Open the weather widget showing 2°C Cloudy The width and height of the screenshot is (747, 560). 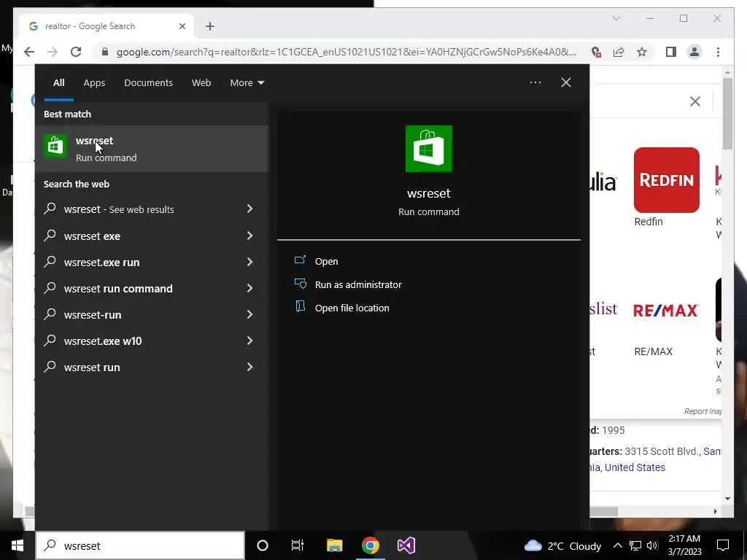[562, 545]
